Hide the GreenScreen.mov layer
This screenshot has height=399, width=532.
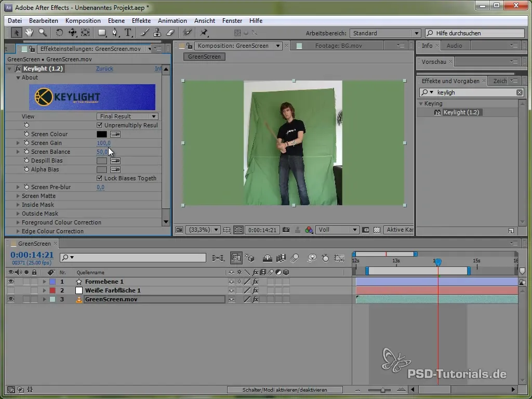11,299
